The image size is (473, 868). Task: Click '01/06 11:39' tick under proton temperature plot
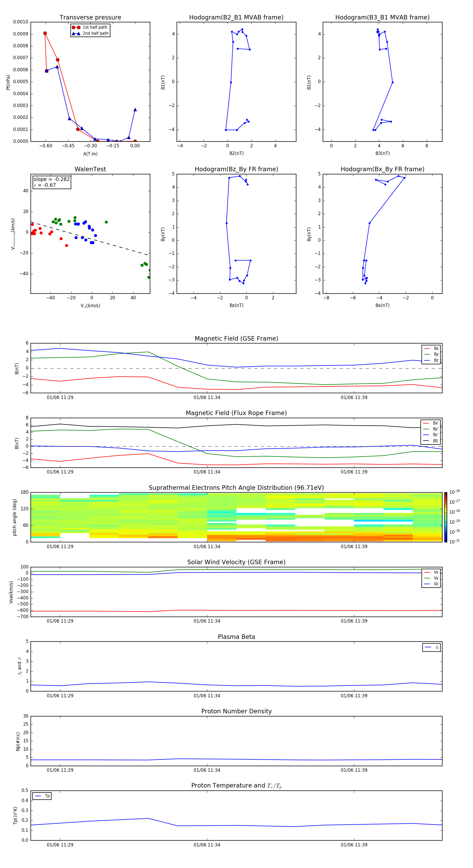(x=354, y=845)
